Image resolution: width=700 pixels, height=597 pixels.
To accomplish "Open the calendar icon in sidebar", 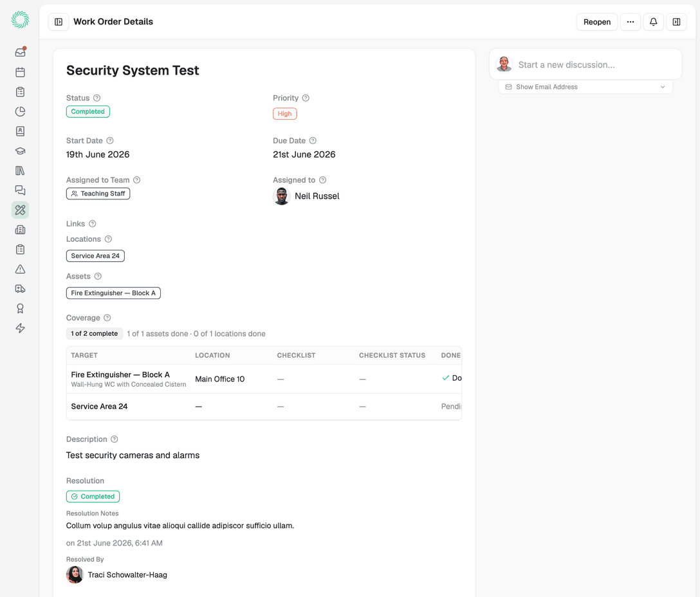I will 20,72.
